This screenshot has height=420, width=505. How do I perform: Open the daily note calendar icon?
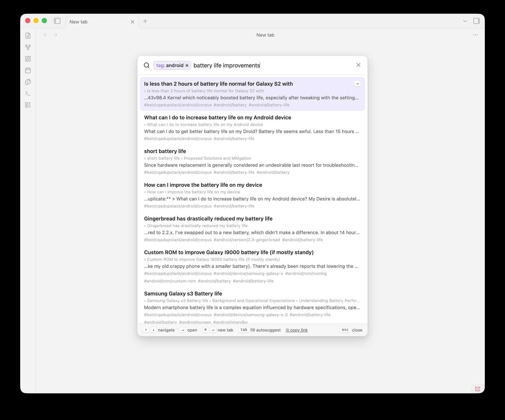pos(28,70)
